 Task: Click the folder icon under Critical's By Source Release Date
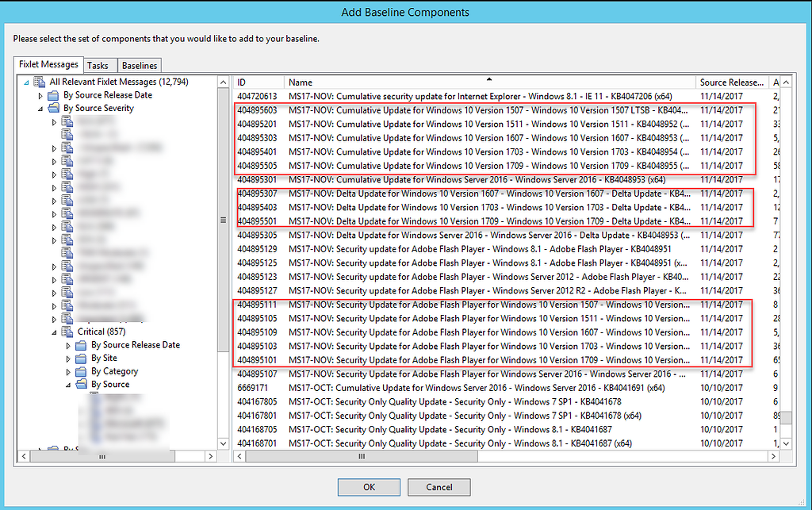pyautogui.click(x=79, y=344)
